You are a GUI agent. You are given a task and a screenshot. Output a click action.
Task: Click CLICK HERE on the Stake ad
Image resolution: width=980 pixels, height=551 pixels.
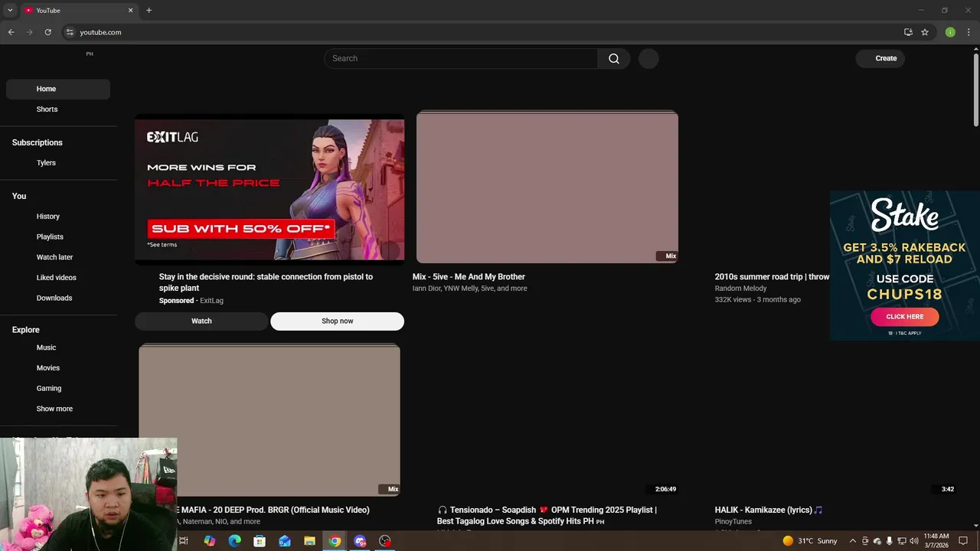pyautogui.click(x=904, y=317)
